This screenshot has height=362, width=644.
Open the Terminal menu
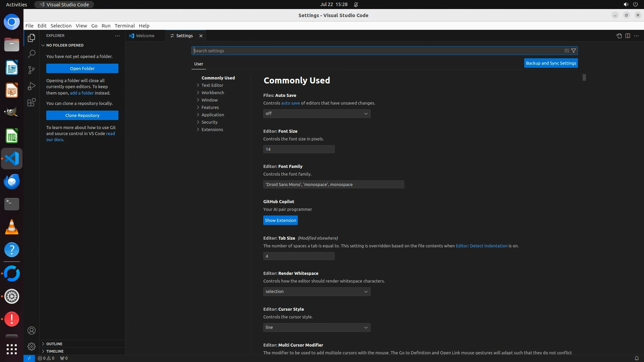point(124,26)
